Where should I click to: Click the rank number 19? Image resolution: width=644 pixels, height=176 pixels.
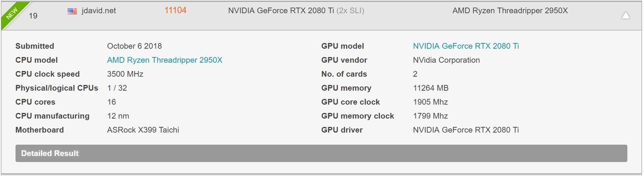[33, 16]
